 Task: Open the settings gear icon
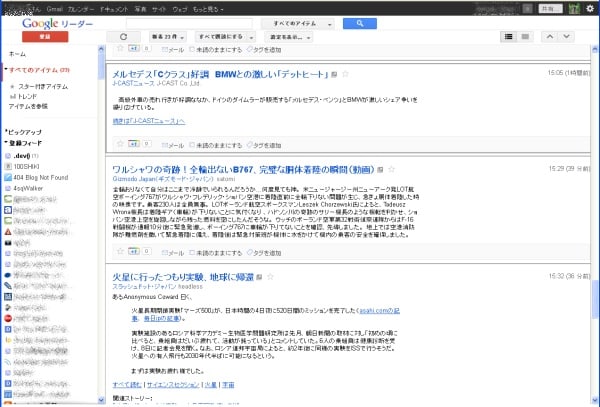(x=590, y=8)
